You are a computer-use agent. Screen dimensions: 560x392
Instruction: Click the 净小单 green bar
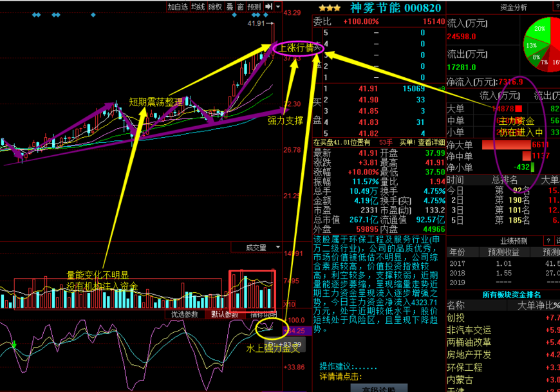coord(532,167)
